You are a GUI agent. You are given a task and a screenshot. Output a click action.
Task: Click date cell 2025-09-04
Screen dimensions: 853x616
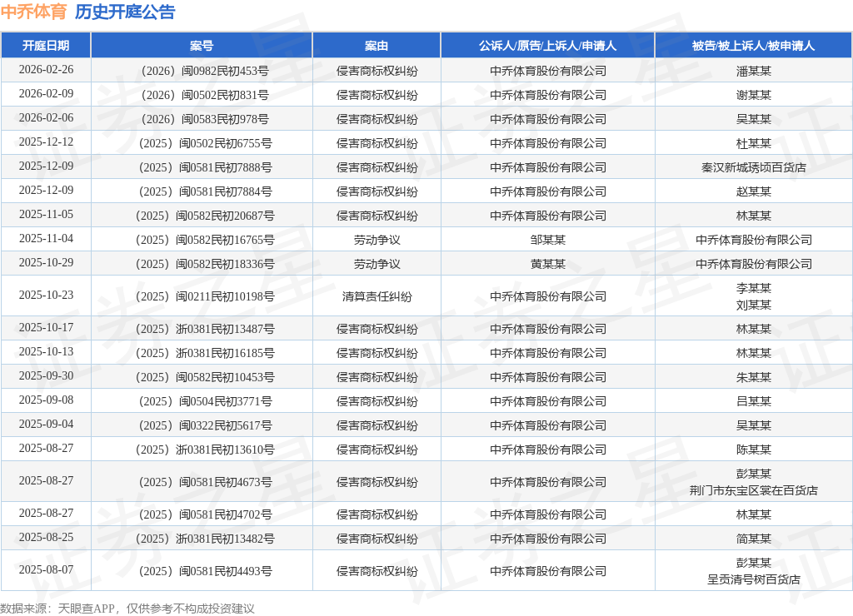pyautogui.click(x=46, y=424)
